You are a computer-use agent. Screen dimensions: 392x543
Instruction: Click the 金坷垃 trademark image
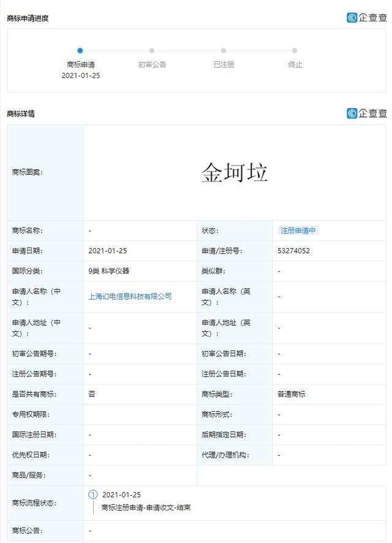pos(235,172)
